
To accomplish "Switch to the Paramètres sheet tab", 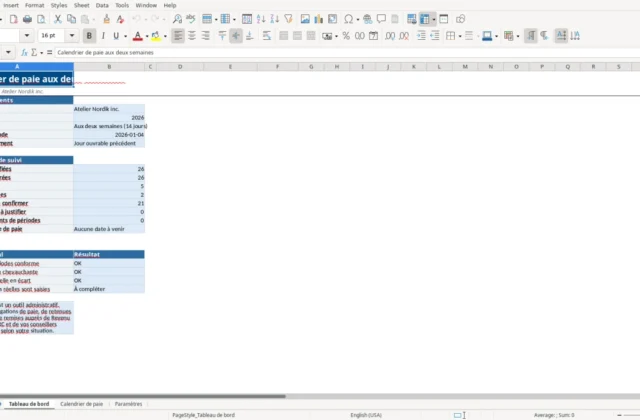I will (x=129, y=404).
